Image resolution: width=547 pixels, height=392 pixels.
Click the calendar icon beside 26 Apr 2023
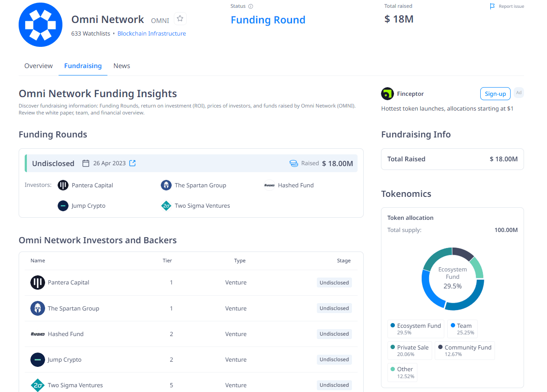tap(86, 163)
